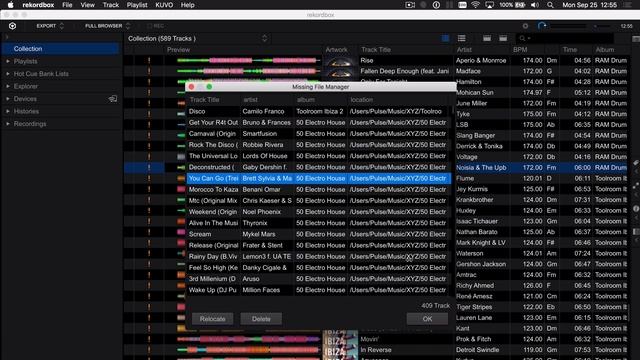Screen dimensions: 640x360
Task: Click the Relocate button
Action: 213,319
